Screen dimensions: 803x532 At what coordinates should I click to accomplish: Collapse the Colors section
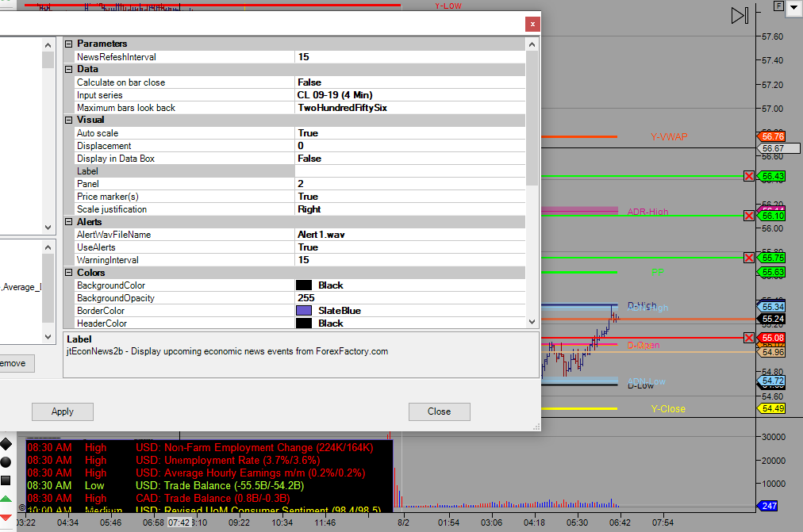68,273
